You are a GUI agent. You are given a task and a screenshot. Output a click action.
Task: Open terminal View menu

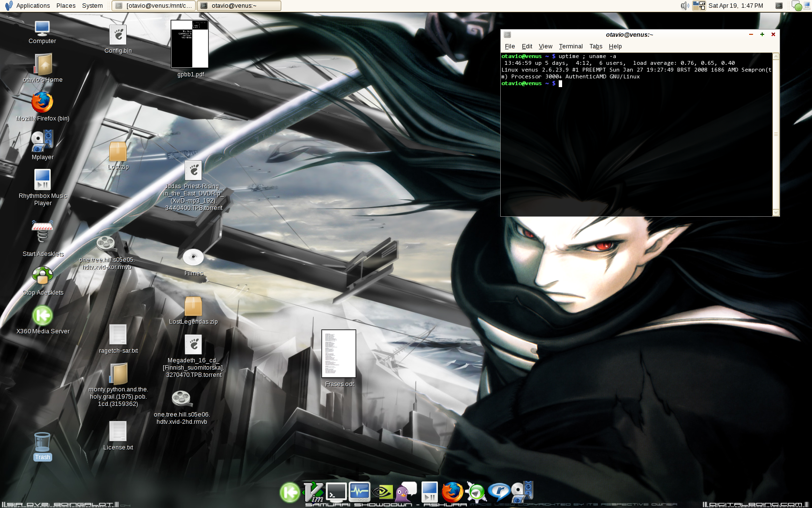[x=545, y=46]
